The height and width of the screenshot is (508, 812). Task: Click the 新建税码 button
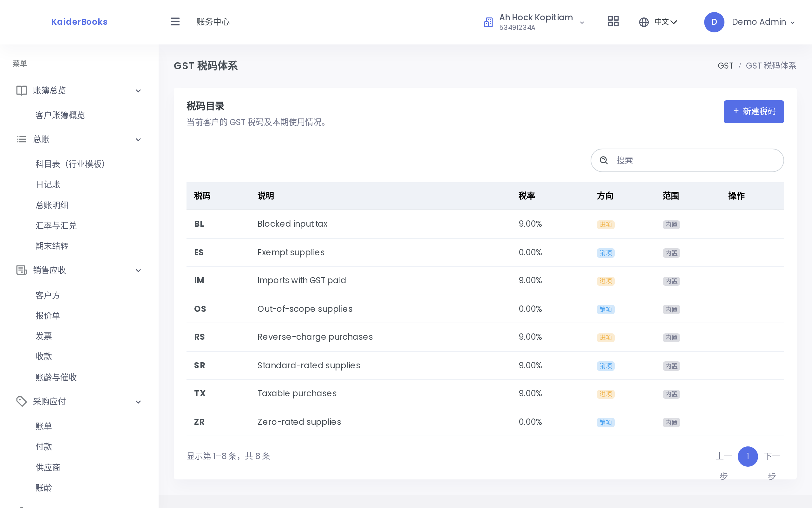754,111
